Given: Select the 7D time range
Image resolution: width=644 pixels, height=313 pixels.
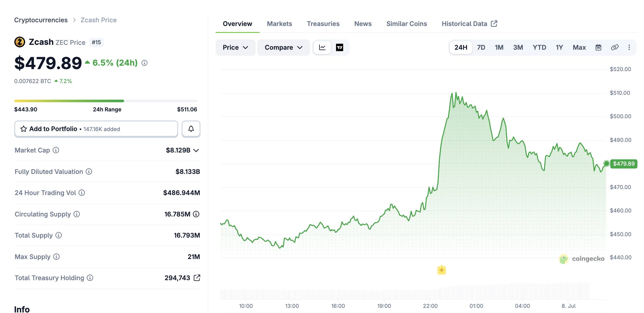Looking at the screenshot, I should point(481,47).
